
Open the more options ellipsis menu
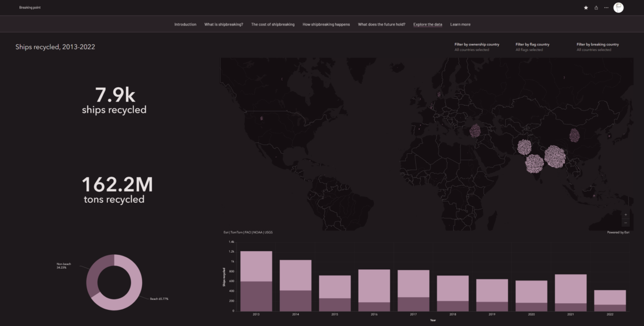606,7
